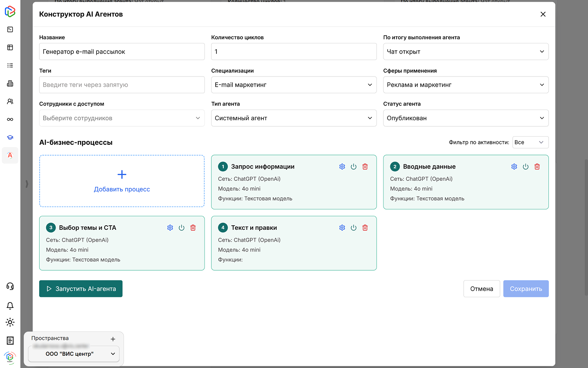Remove the "Выбор темы и СТА" process
The height and width of the screenshot is (368, 588).
point(193,227)
